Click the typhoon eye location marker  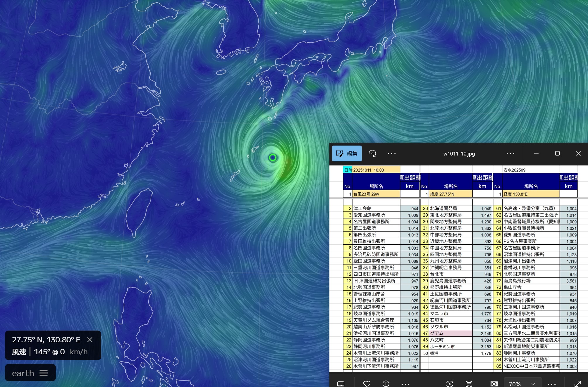point(273,158)
